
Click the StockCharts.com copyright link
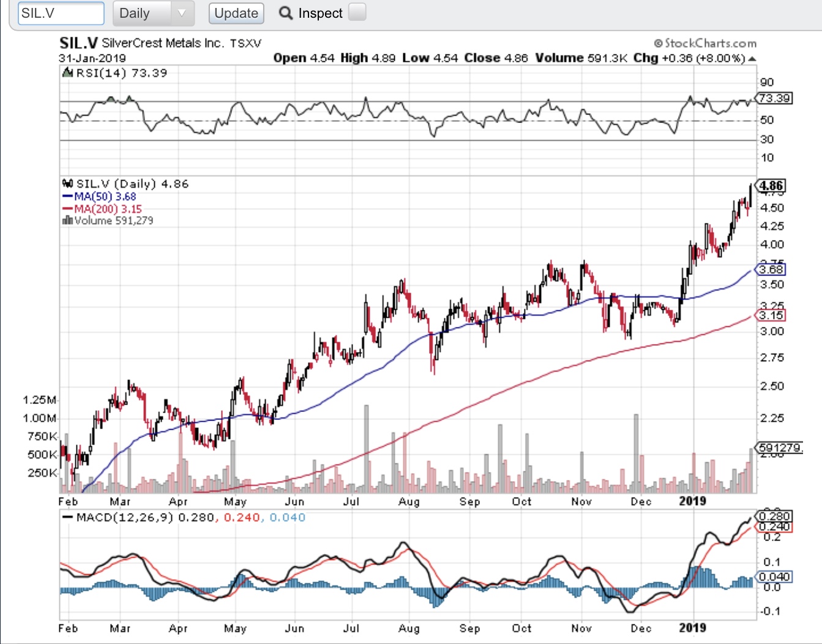click(705, 43)
